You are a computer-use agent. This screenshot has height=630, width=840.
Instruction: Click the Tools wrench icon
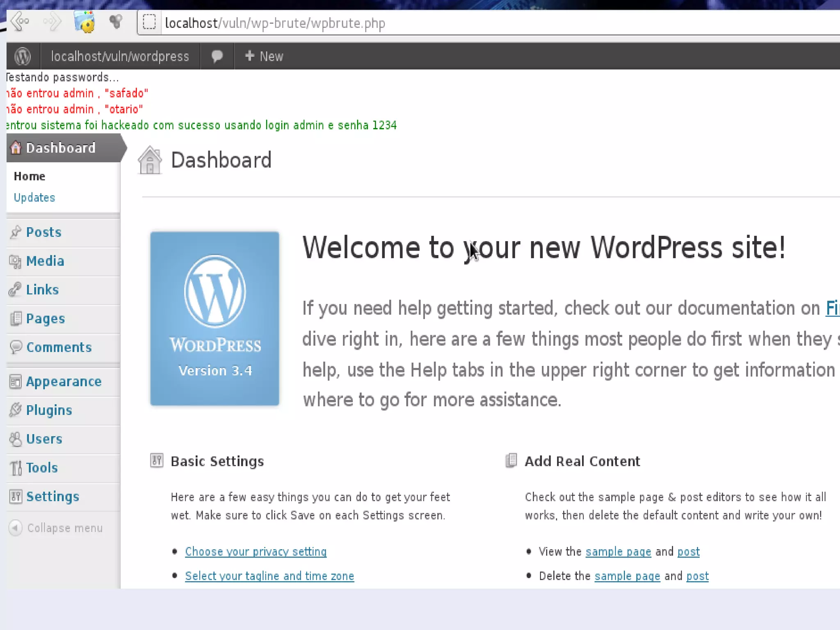pyautogui.click(x=16, y=468)
